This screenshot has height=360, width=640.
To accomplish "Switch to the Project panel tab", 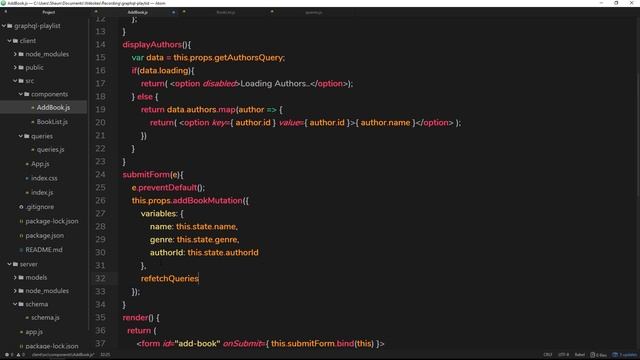I will tap(49, 12).
